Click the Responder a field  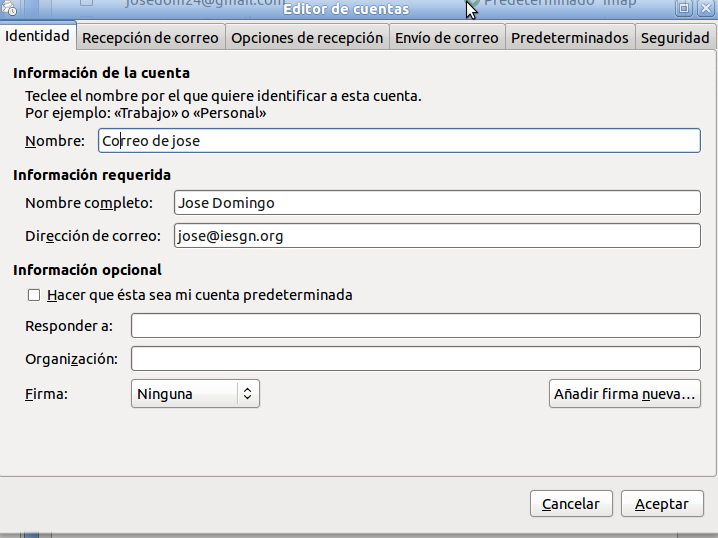click(416, 326)
